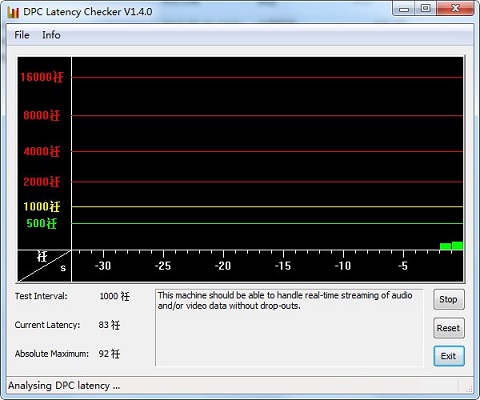The image size is (480, 400).
Task: Click the -30 time axis label
Action: tap(103, 266)
